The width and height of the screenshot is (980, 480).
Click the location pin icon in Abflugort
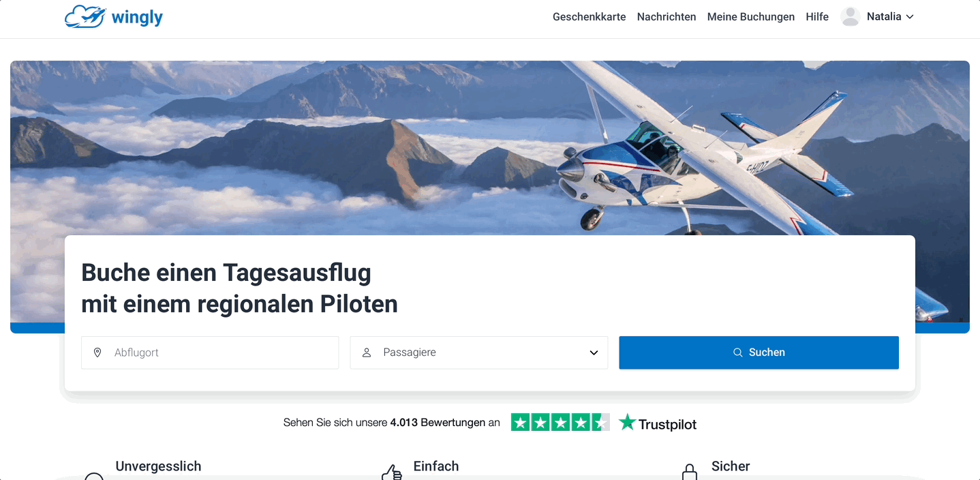point(97,352)
